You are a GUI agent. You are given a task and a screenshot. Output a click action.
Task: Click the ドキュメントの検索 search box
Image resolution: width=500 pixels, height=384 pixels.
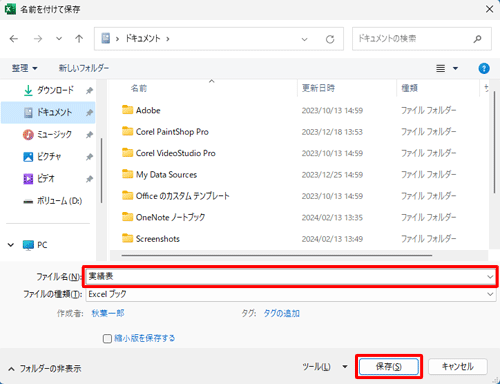click(422, 39)
